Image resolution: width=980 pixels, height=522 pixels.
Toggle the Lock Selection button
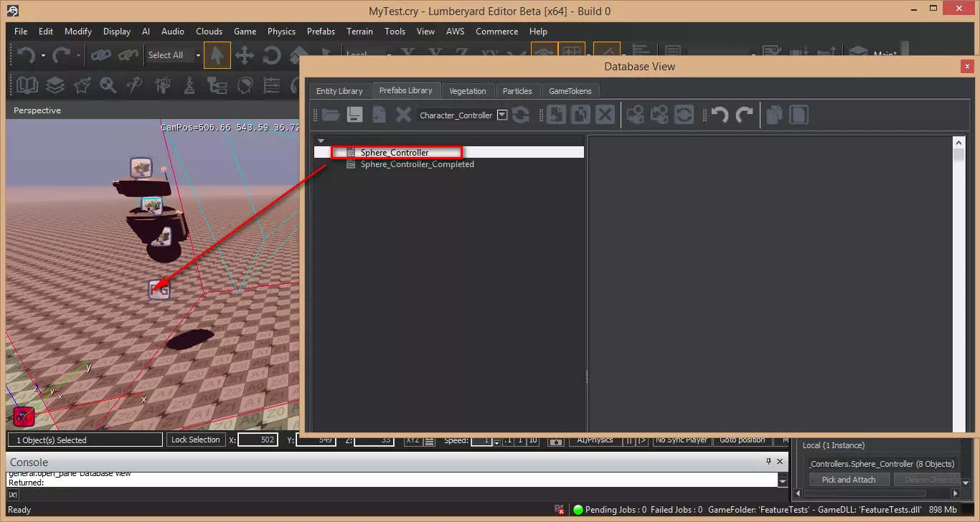pyautogui.click(x=195, y=440)
